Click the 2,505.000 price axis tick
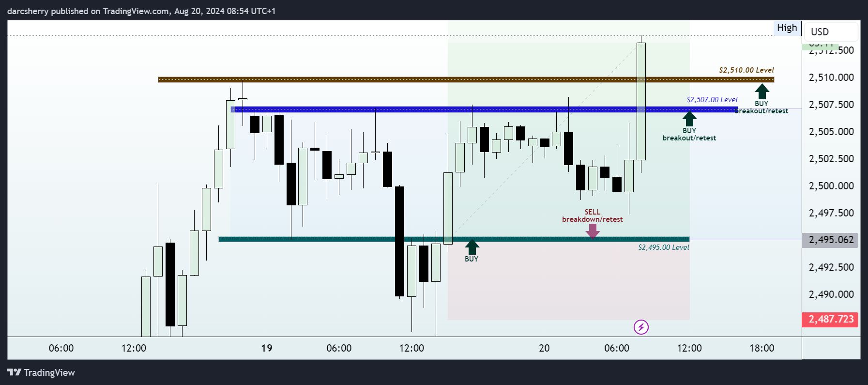Viewport: 868px width, 385px height. [831, 132]
